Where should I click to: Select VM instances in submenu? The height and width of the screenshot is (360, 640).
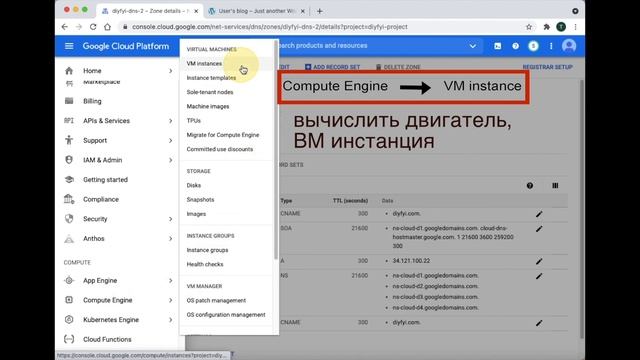click(x=204, y=64)
